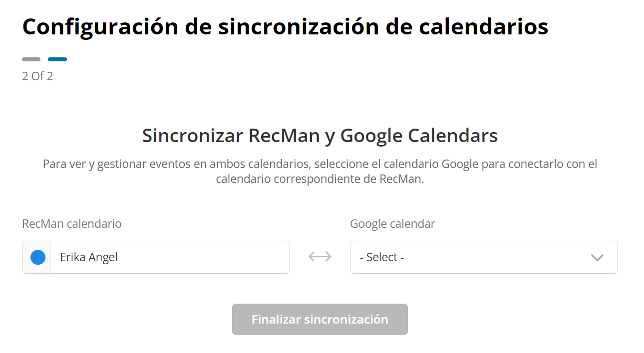Screen dimensions: 644x353
Task: Select the gray first step indicator
Action: [31, 59]
